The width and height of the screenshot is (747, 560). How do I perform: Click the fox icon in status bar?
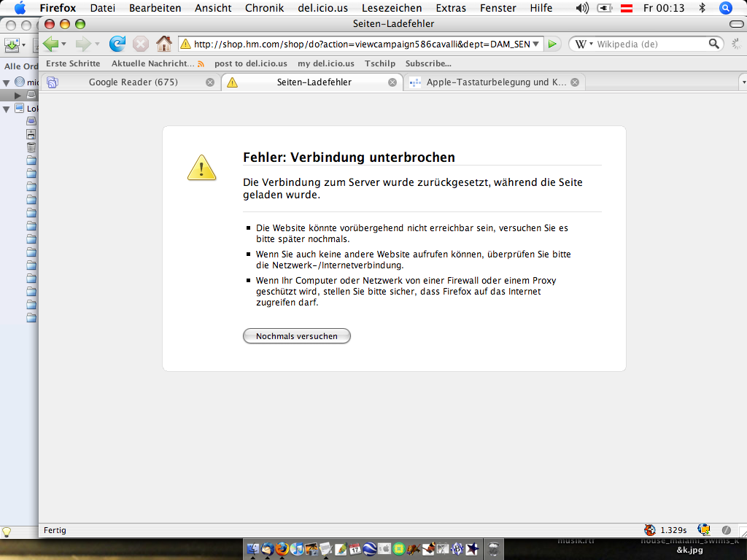[649, 530]
